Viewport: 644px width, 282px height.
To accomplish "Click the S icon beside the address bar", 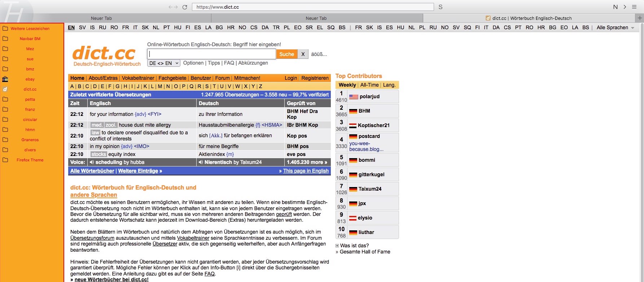I will [x=441, y=7].
